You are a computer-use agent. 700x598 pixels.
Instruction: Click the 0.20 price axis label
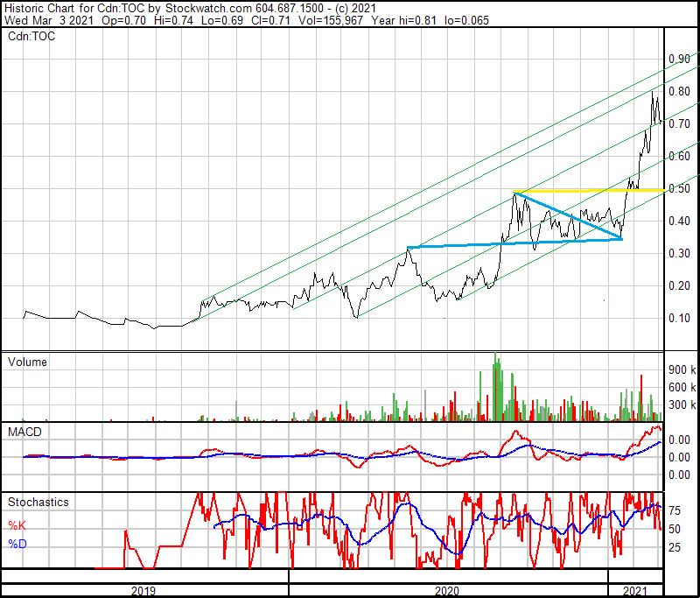click(679, 285)
